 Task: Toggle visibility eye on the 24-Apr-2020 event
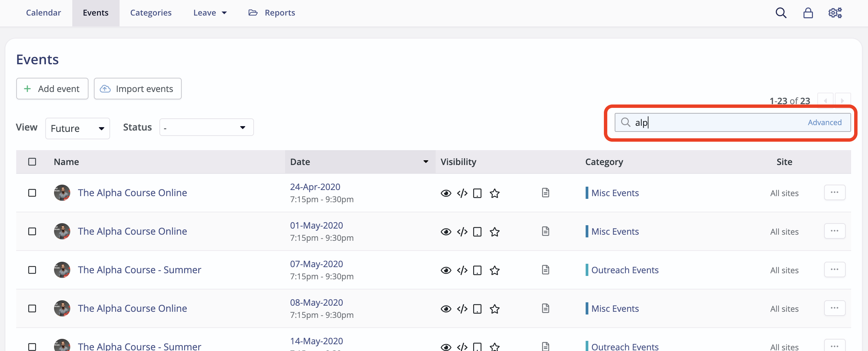coord(446,193)
